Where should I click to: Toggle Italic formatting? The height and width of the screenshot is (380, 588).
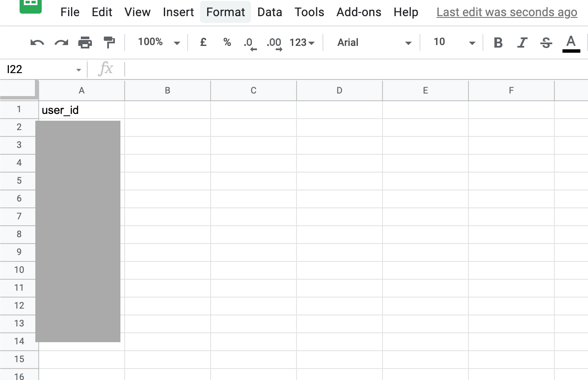pyautogui.click(x=522, y=43)
